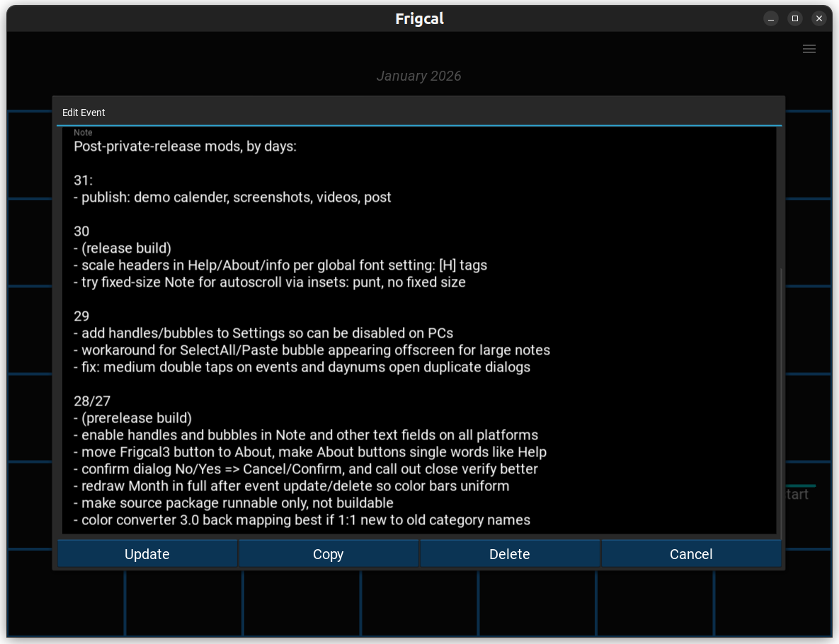The image size is (839, 644).
Task: Click the "color converter 3.0" note line
Action: pos(305,520)
